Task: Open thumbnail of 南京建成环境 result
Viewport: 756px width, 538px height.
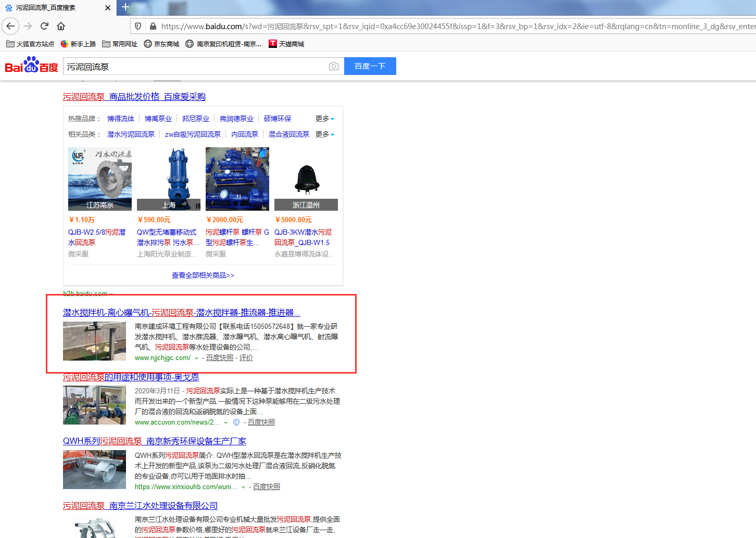Action: pyautogui.click(x=94, y=341)
